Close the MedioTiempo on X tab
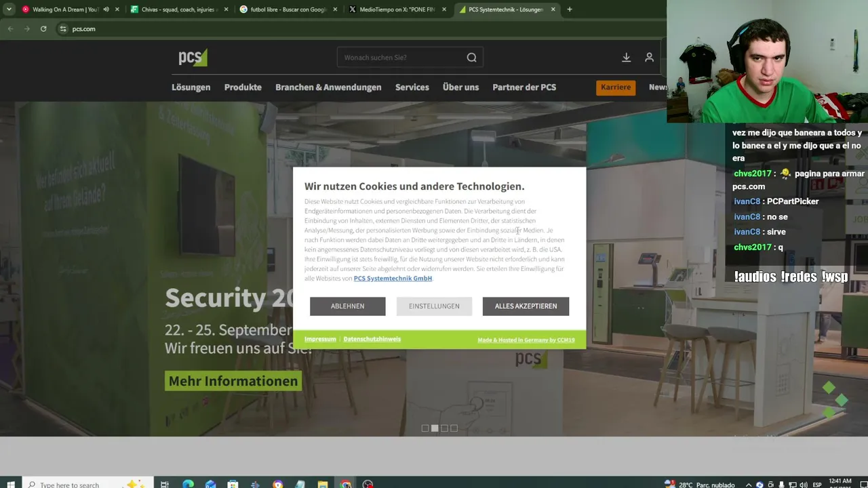Image resolution: width=868 pixels, height=488 pixels. point(444,9)
